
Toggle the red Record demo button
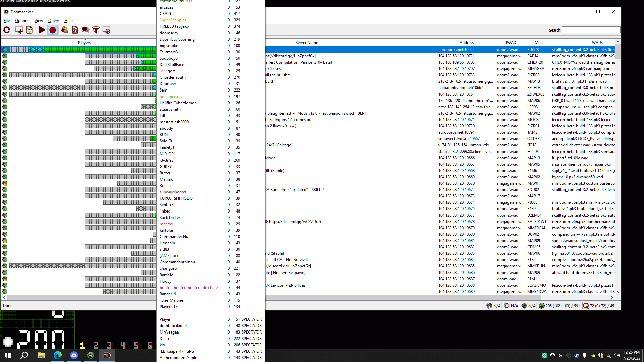(53, 30)
